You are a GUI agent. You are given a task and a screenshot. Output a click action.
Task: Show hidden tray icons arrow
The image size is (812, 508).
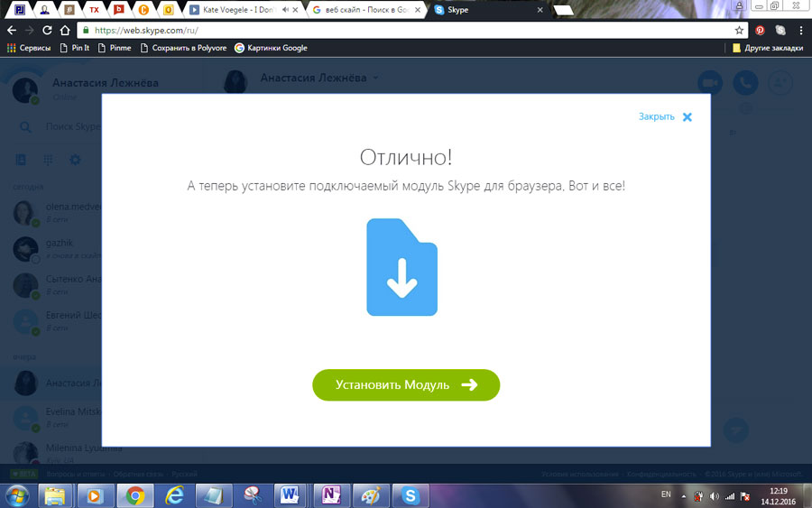point(684,496)
